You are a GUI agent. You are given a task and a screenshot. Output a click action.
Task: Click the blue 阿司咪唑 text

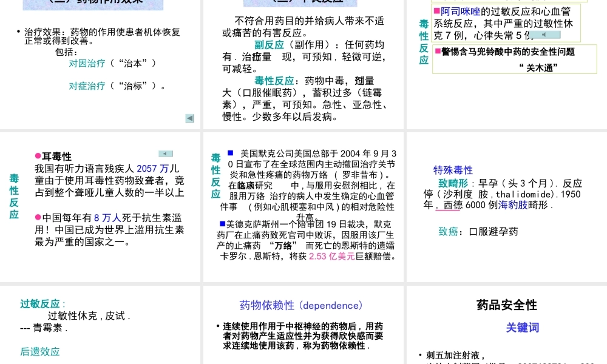click(460, 12)
